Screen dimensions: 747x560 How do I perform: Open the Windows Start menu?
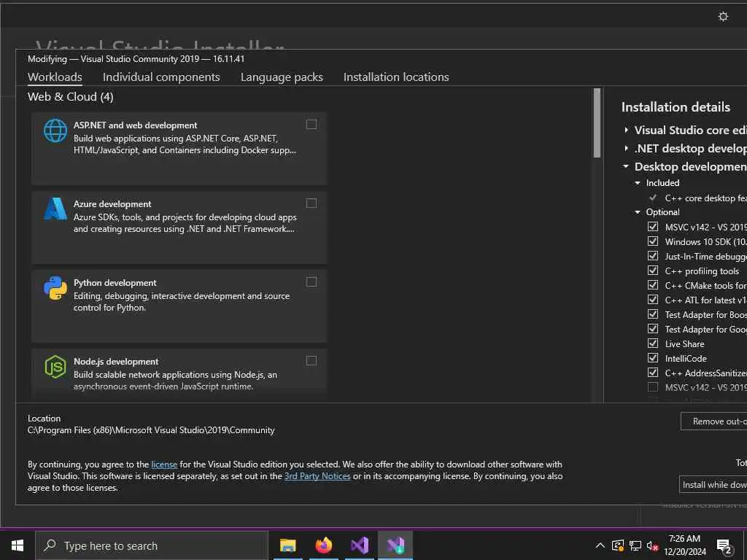point(18,545)
